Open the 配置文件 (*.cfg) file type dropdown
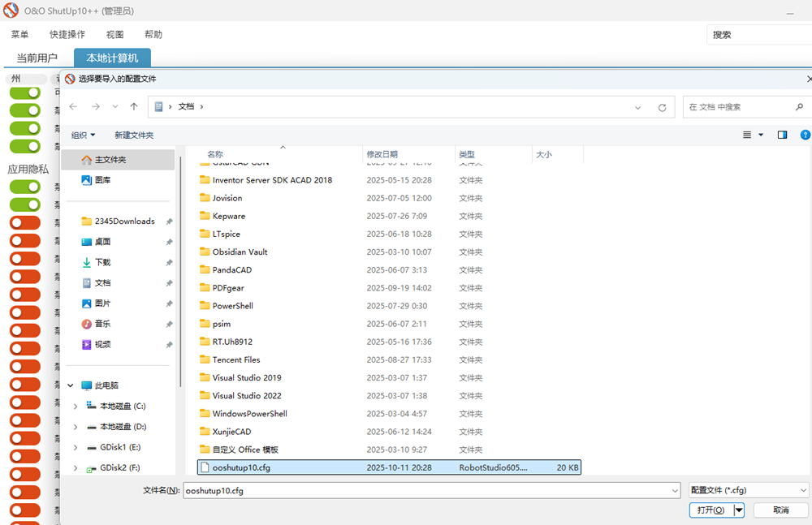 pos(748,490)
